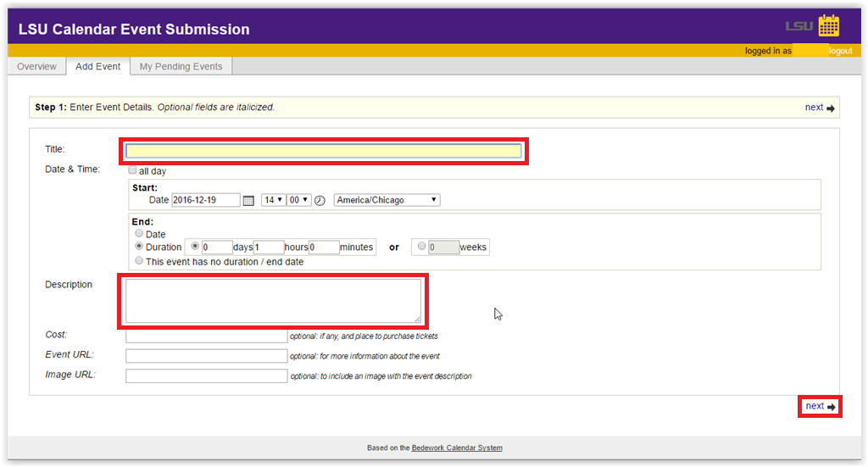The width and height of the screenshot is (868, 467).
Task: Click the hours duration input field
Action: [x=269, y=247]
